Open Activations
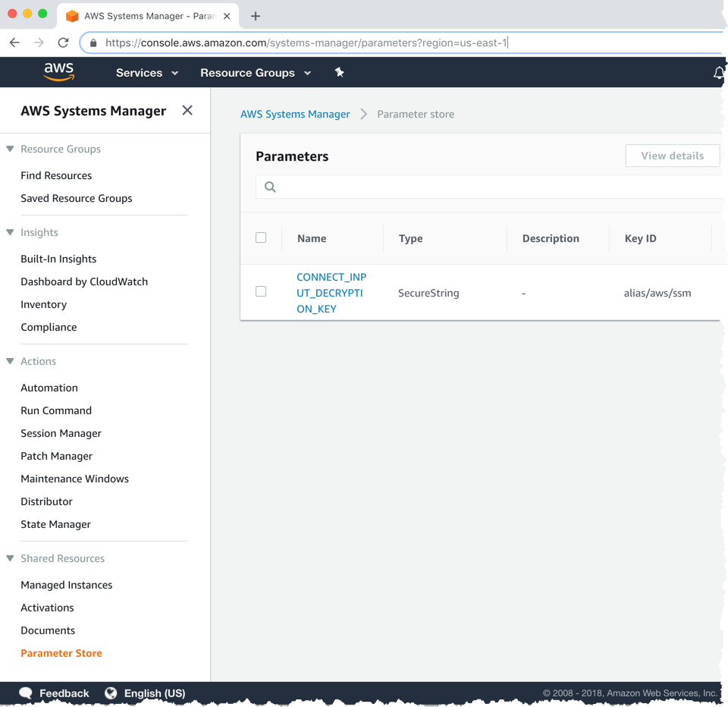This screenshot has height=707, width=728. pos(47,608)
